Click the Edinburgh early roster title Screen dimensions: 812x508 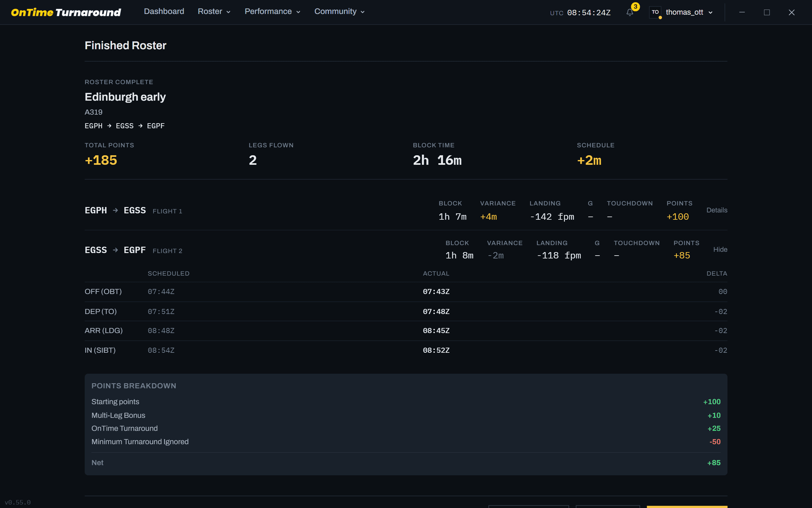point(125,97)
